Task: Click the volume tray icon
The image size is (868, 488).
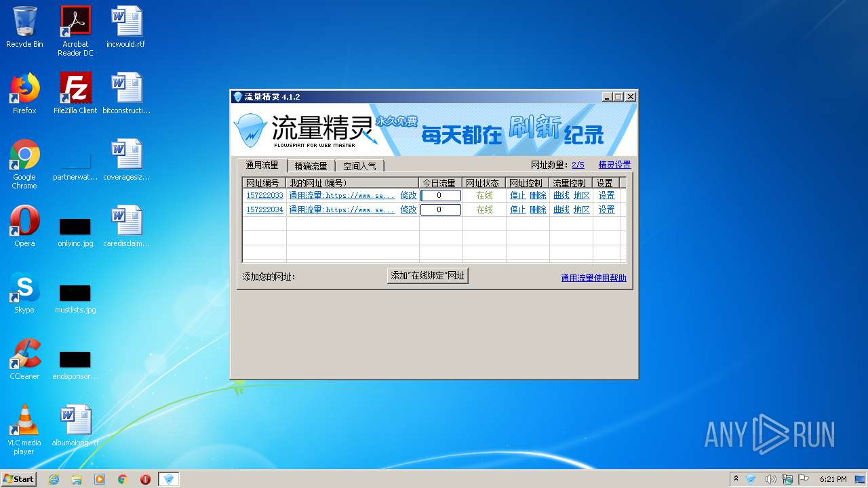Action: tap(770, 479)
